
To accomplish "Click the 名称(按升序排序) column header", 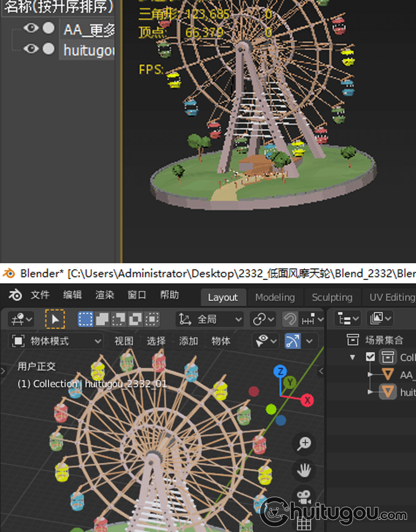I will [x=58, y=7].
